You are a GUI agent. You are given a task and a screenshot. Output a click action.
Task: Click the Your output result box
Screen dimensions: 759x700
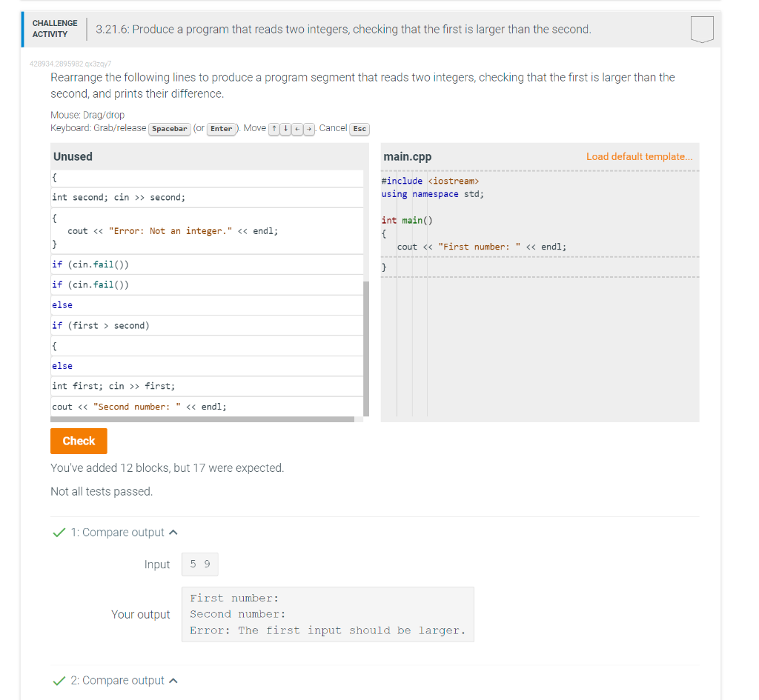(x=328, y=614)
